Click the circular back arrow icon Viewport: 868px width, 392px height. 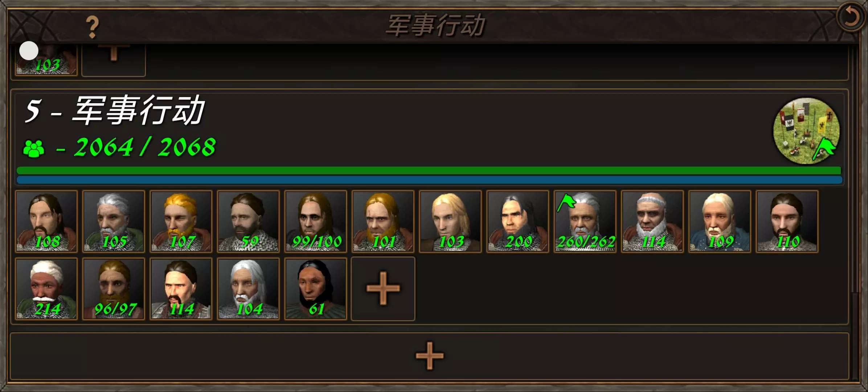(x=851, y=17)
